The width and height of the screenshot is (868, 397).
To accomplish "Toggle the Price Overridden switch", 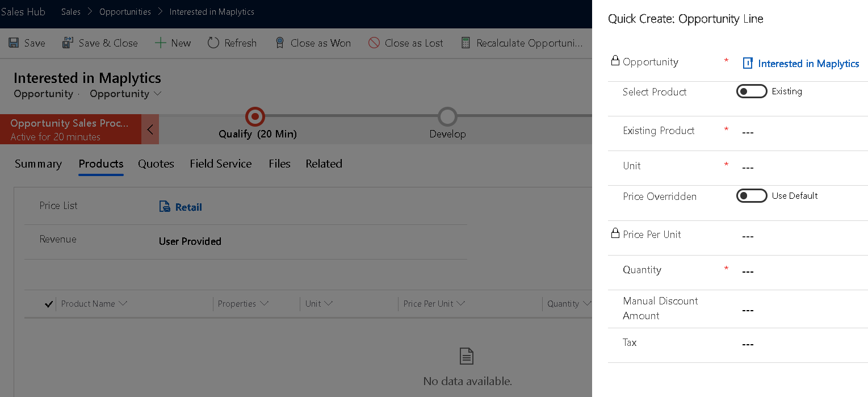I will click(x=752, y=196).
